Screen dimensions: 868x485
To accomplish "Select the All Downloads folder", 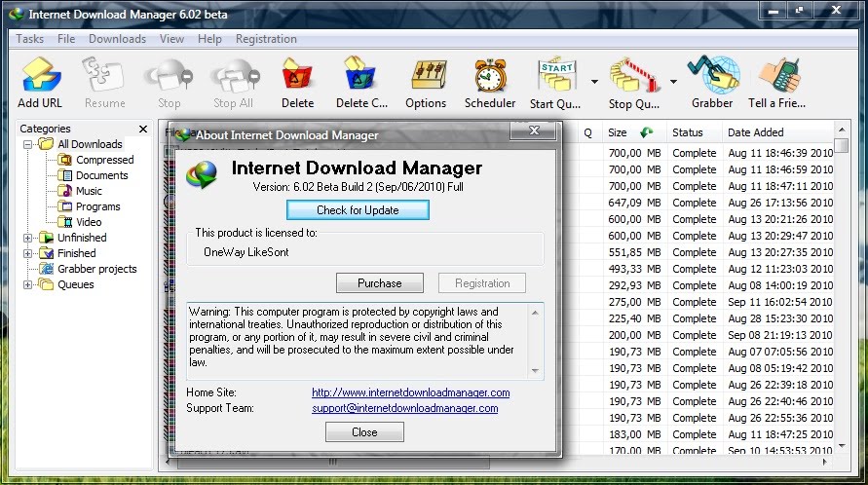I will pos(90,144).
